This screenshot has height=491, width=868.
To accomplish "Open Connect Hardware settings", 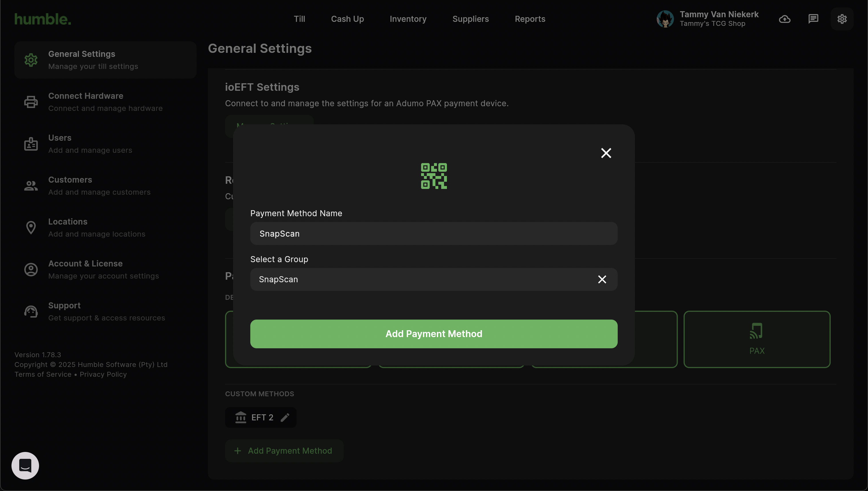I will tap(105, 102).
